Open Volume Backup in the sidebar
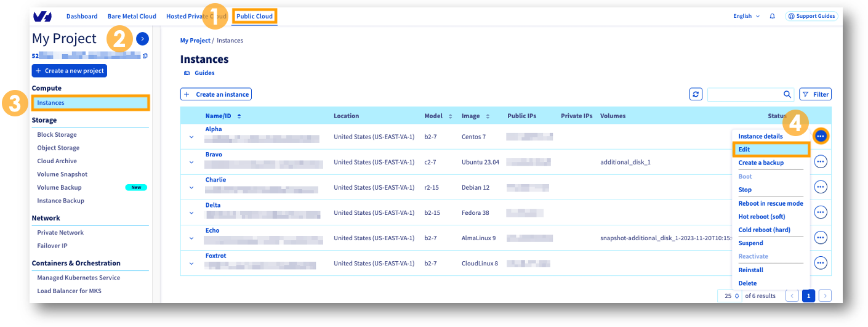Screen dimensions: 868x327 pyautogui.click(x=59, y=187)
